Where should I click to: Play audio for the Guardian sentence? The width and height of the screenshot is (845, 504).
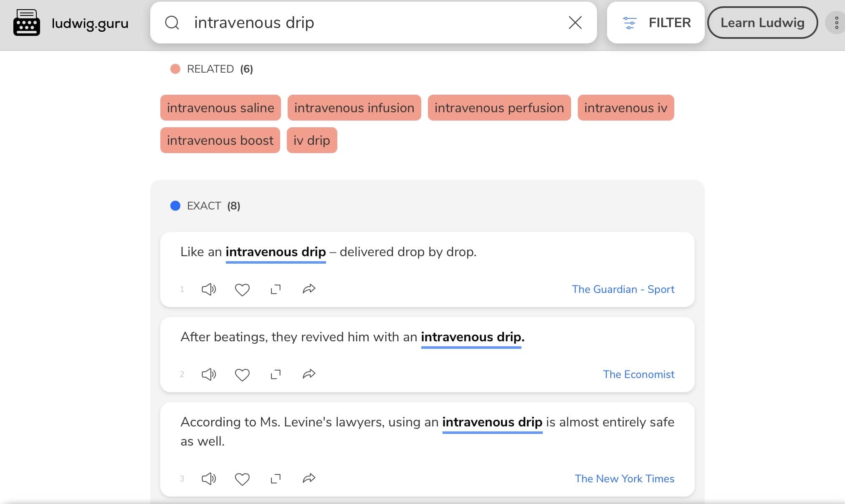(209, 289)
